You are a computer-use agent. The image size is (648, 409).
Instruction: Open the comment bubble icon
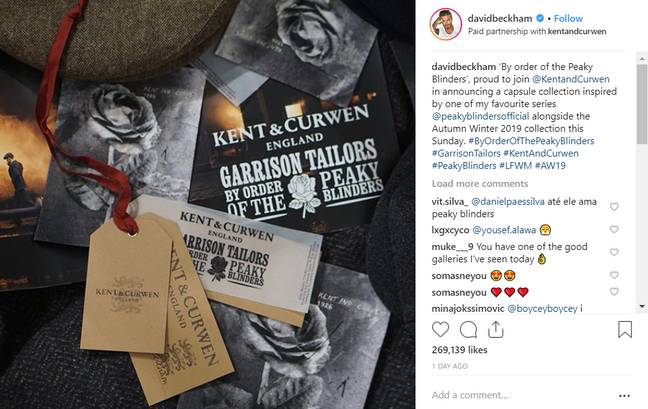coord(468,329)
